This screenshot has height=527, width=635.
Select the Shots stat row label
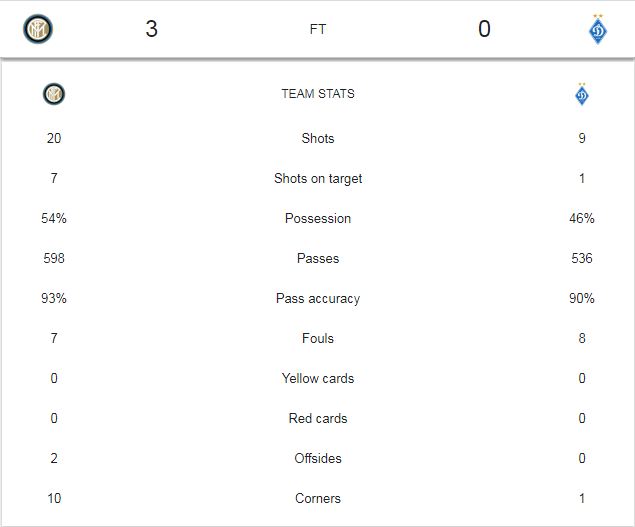(318, 138)
